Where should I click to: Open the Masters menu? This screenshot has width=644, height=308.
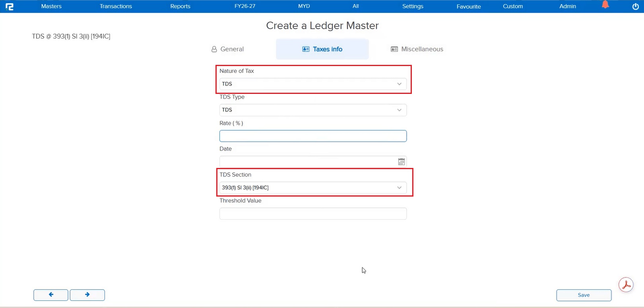[51, 6]
